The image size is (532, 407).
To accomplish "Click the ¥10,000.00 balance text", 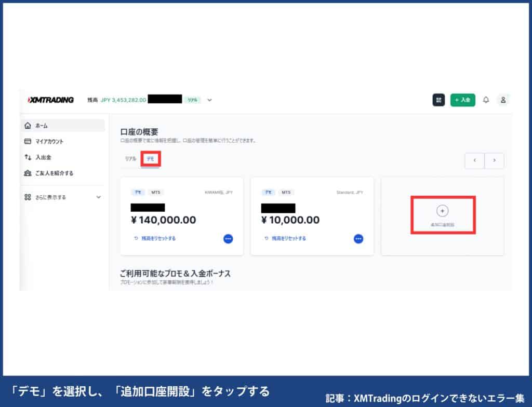I will click(x=290, y=220).
